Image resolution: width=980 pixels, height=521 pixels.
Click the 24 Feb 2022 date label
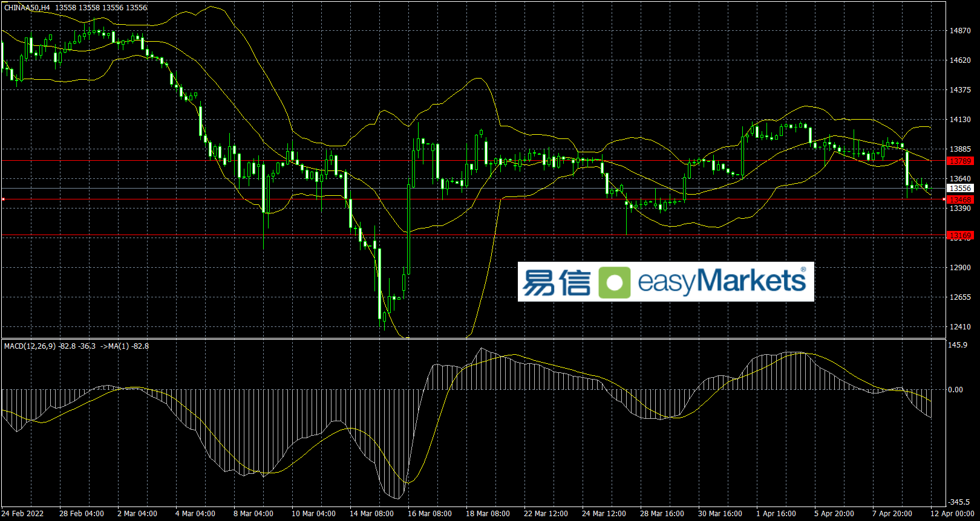(x=22, y=514)
